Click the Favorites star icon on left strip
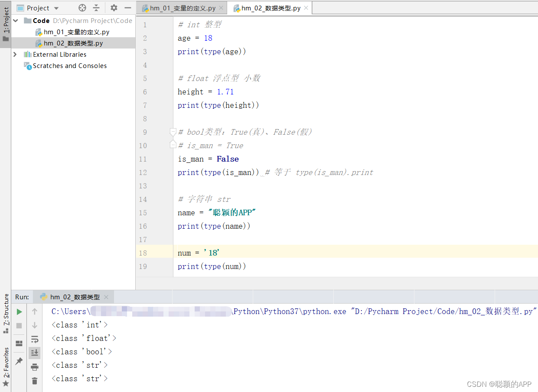The width and height of the screenshot is (538, 392). pyautogui.click(x=6, y=383)
